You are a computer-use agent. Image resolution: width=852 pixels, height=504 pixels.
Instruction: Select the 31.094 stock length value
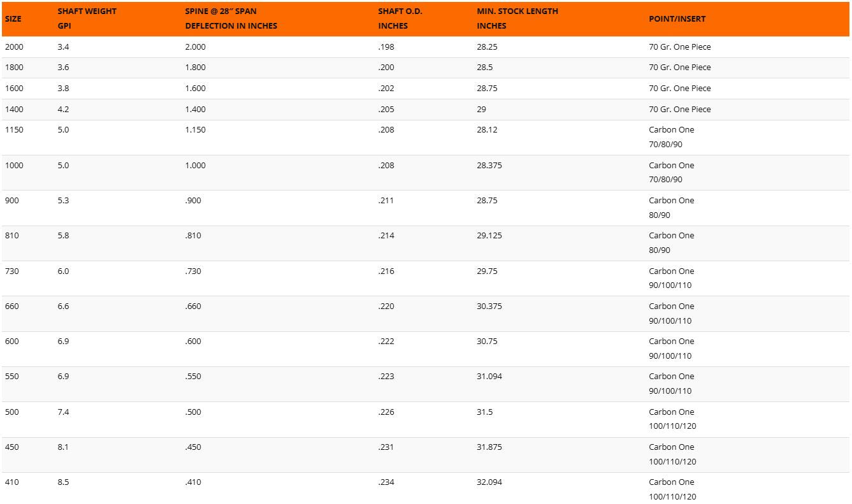pos(489,377)
